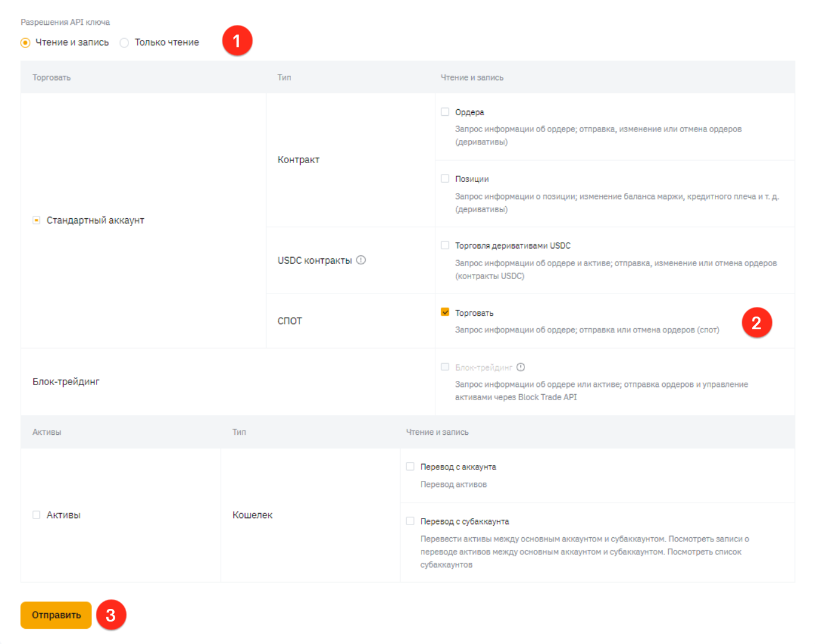Click the info icon next to USDC контракты
This screenshot has height=644, width=815.
tap(361, 260)
